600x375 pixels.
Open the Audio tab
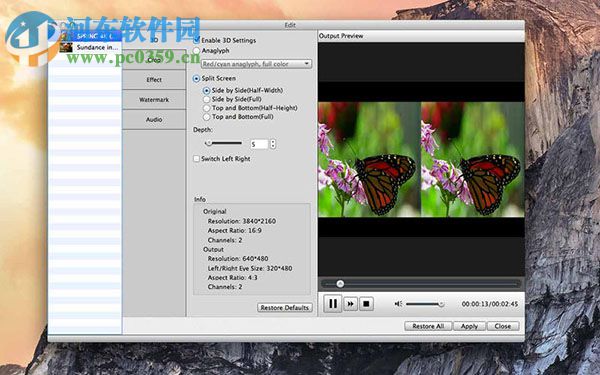tap(154, 119)
